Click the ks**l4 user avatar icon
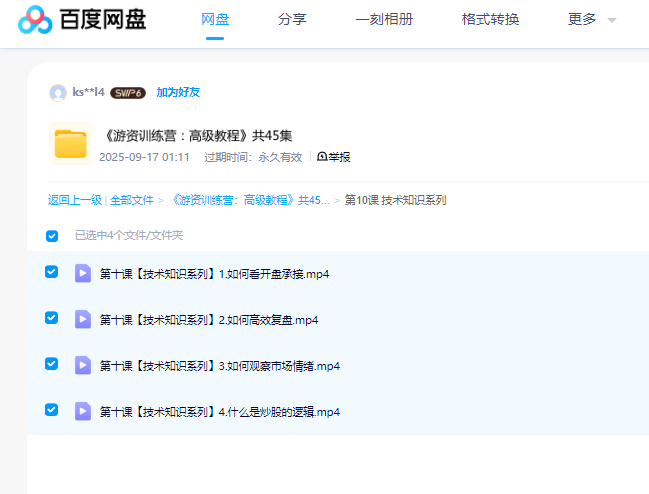649x494 pixels. point(58,92)
